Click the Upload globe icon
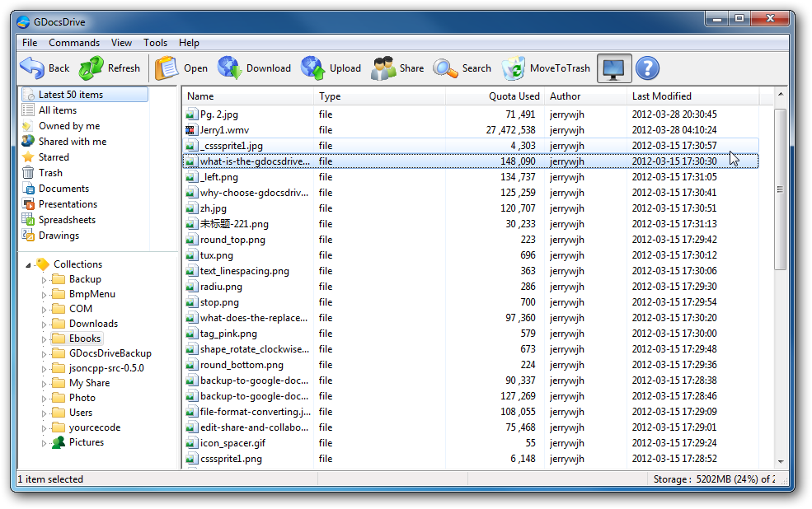 (312, 68)
